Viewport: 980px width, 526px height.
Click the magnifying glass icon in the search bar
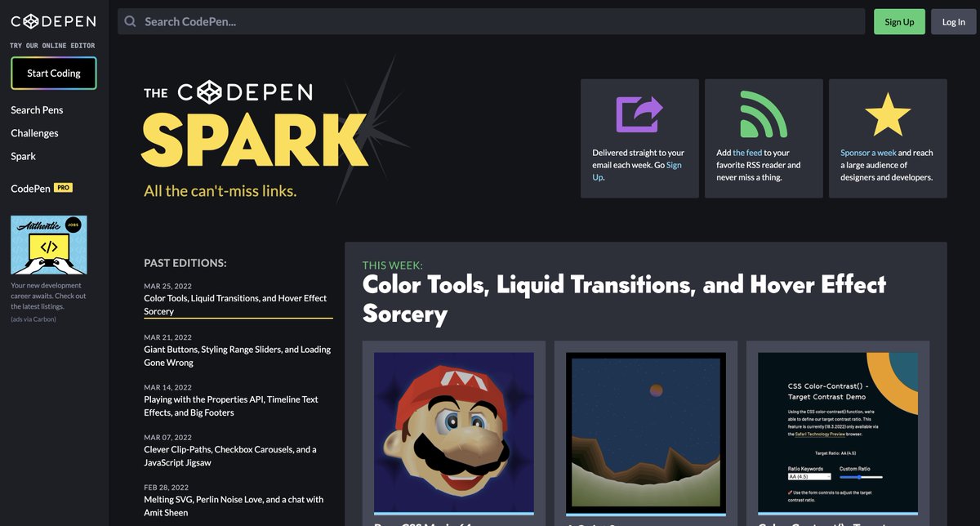pyautogui.click(x=130, y=21)
